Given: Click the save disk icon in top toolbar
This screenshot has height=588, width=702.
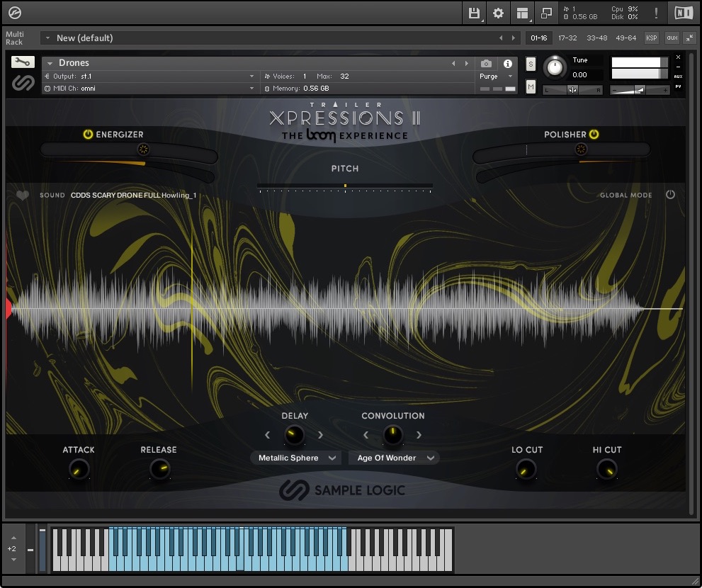Looking at the screenshot, I should (474, 13).
